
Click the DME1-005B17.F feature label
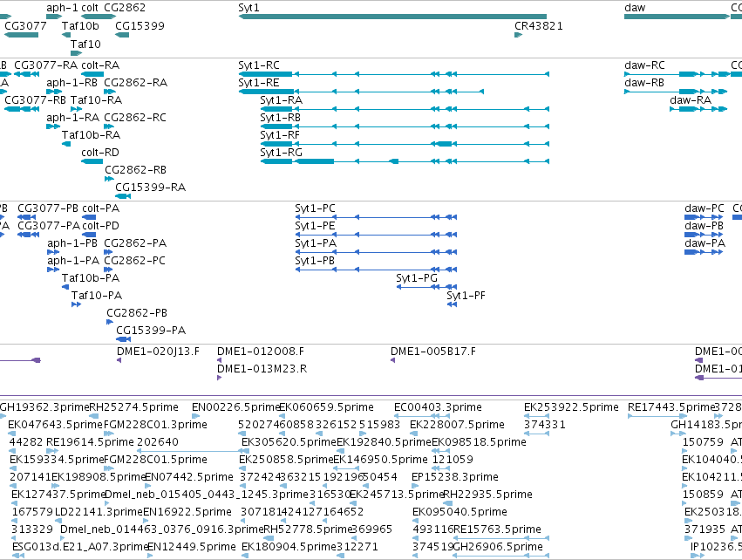(433, 352)
